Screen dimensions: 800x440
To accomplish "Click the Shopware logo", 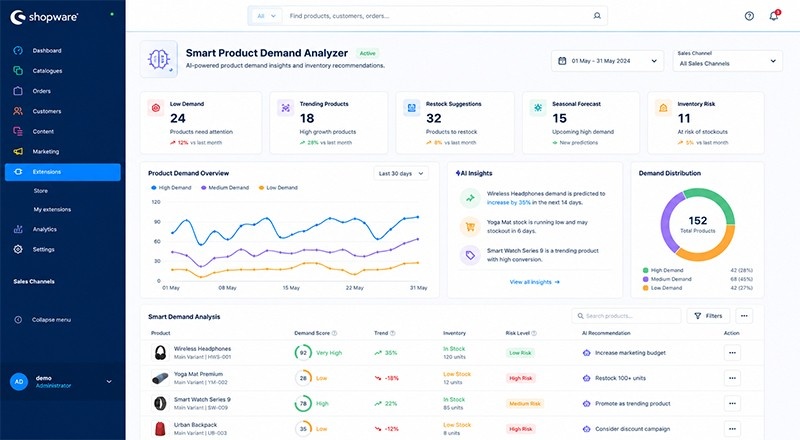I will [x=44, y=17].
